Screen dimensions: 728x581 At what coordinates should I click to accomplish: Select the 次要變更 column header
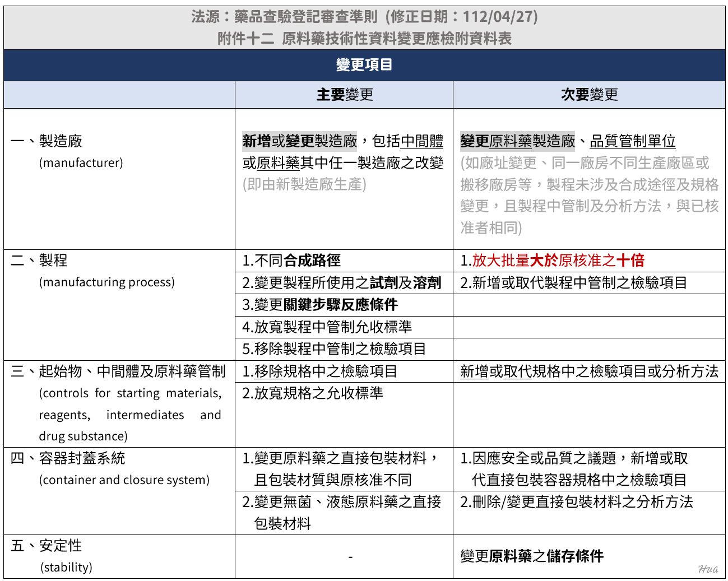(589, 95)
